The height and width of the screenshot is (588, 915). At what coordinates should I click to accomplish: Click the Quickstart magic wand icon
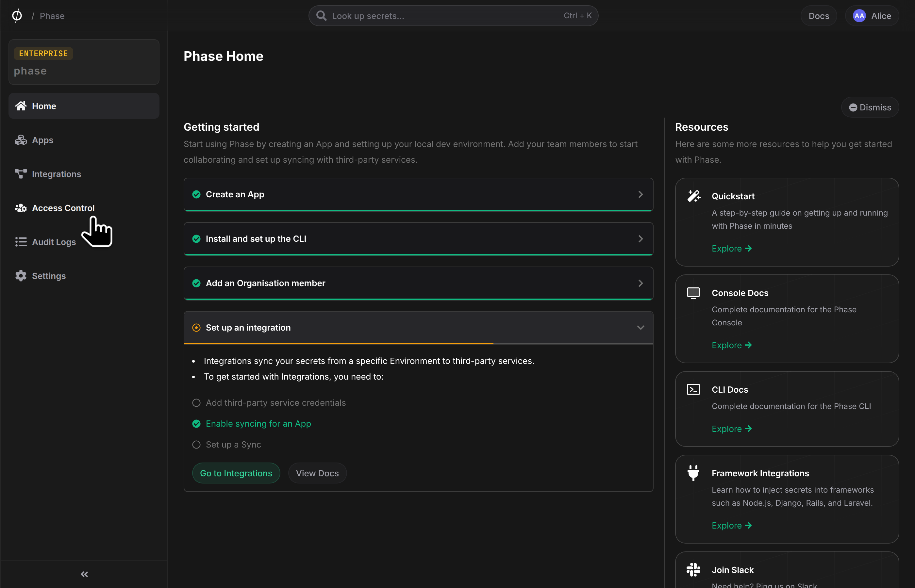(693, 196)
